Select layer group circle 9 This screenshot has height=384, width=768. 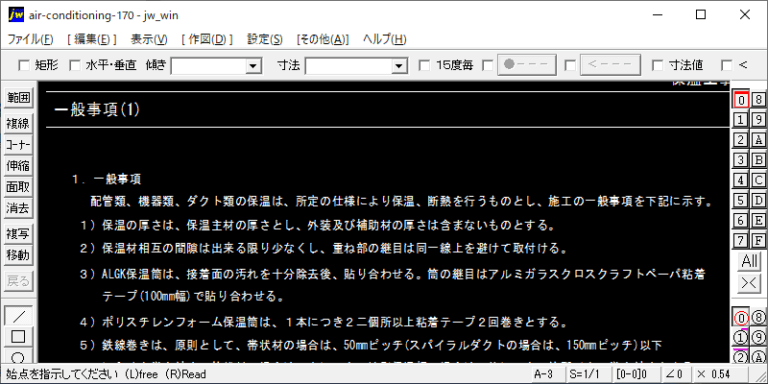point(759,338)
